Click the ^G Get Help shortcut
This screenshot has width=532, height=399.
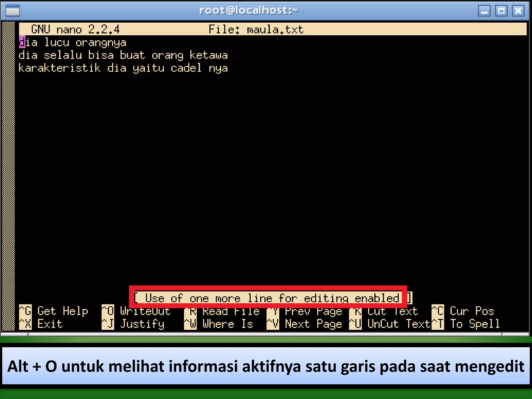tap(54, 311)
